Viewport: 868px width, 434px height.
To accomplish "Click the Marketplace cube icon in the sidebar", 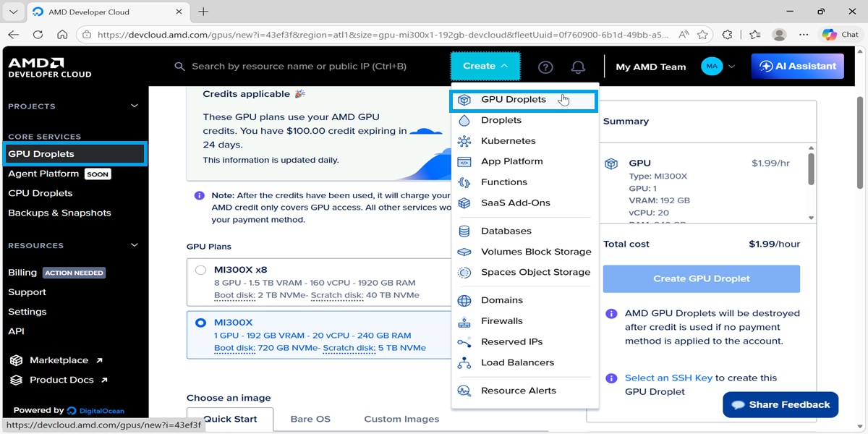I will (x=16, y=360).
